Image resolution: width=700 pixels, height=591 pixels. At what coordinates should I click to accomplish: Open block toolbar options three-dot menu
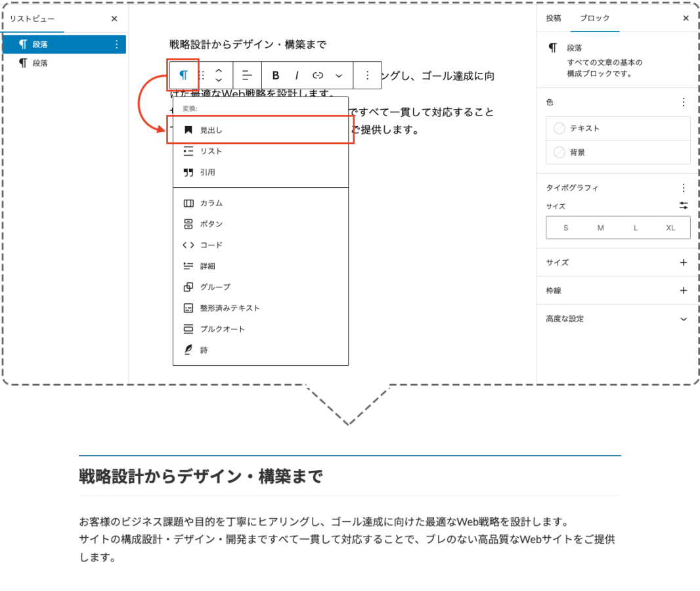(368, 75)
